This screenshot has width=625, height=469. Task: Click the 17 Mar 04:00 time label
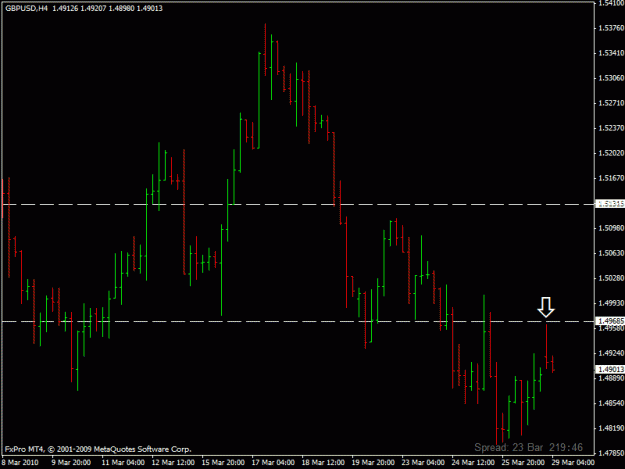coord(273,462)
